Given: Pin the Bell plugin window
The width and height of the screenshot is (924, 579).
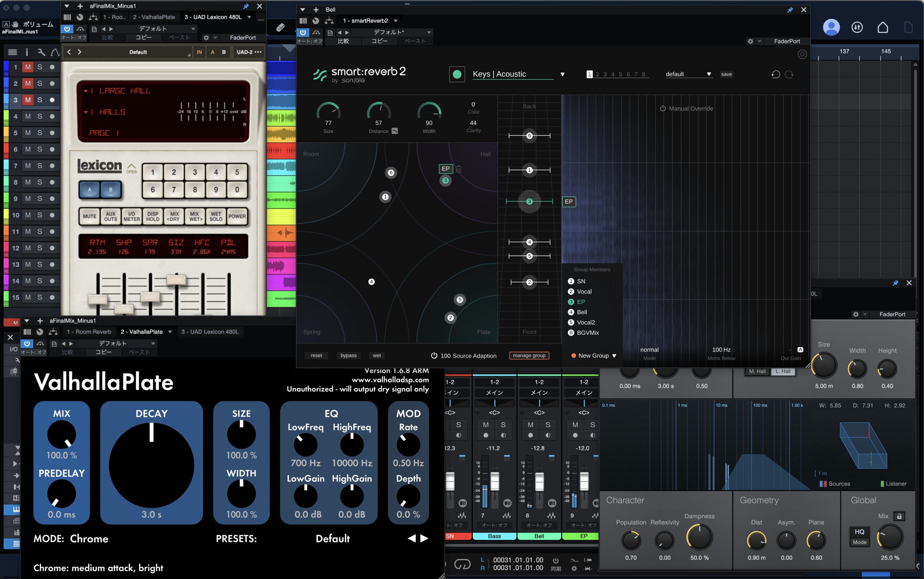Looking at the screenshot, I should 790,10.
